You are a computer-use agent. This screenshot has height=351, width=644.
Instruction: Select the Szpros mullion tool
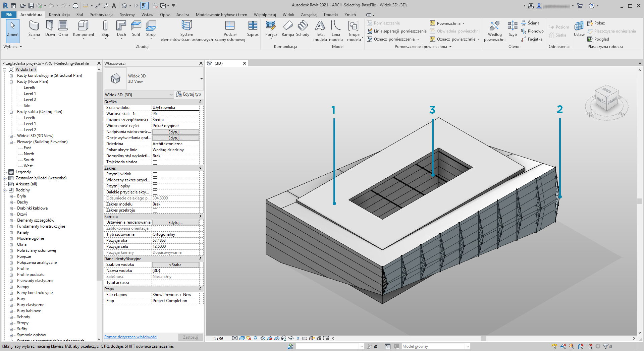(253, 29)
